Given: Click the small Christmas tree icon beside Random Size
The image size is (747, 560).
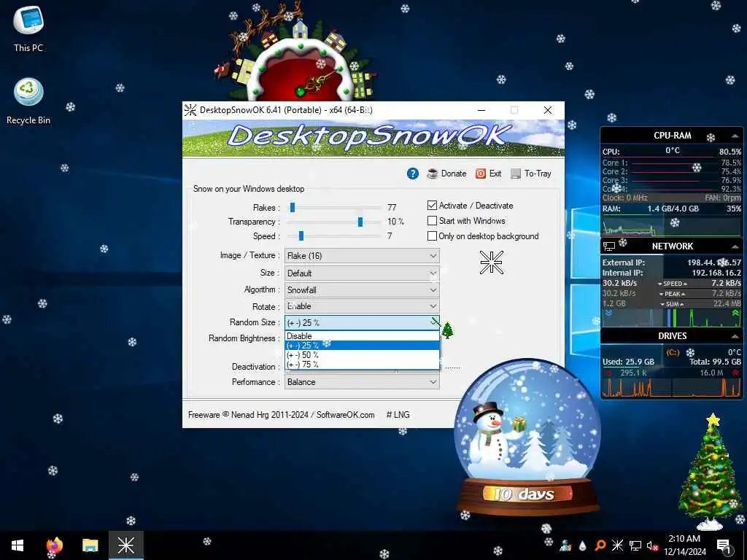Looking at the screenshot, I should coord(447,330).
